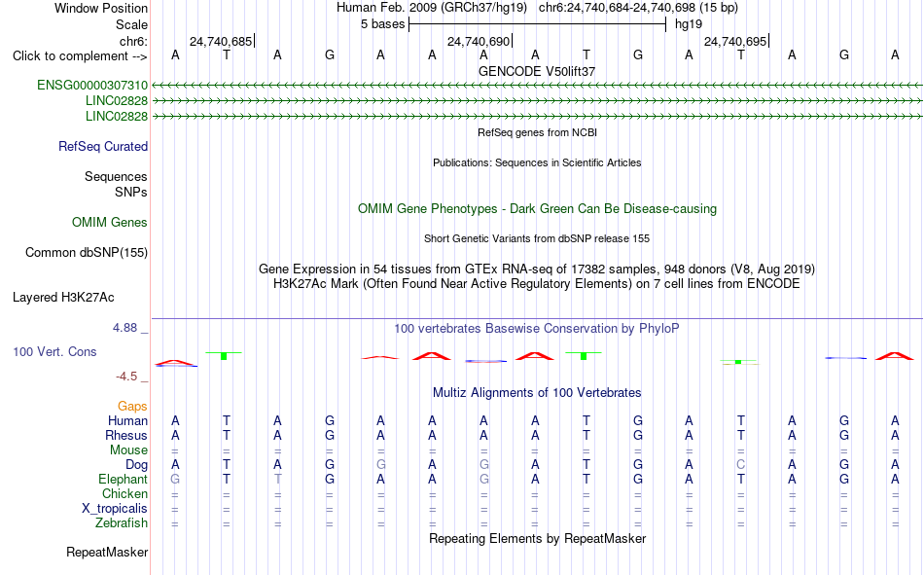Click the ENSG00000307310 left-arrow gene track line
Viewport: 924px width, 575px height.
tap(537, 86)
